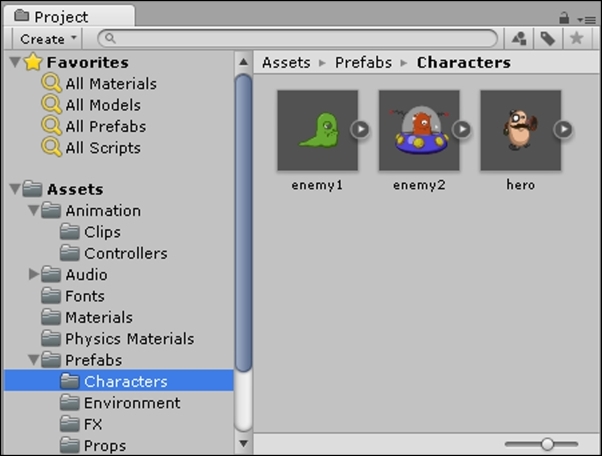Expand hero prefab with its arrow button

click(x=564, y=129)
